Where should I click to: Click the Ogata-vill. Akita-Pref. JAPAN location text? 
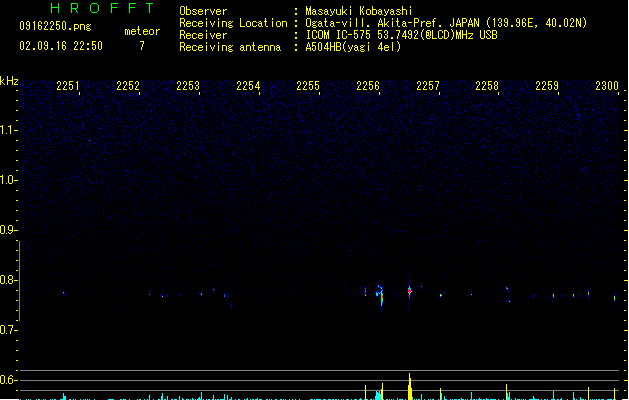[446, 23]
